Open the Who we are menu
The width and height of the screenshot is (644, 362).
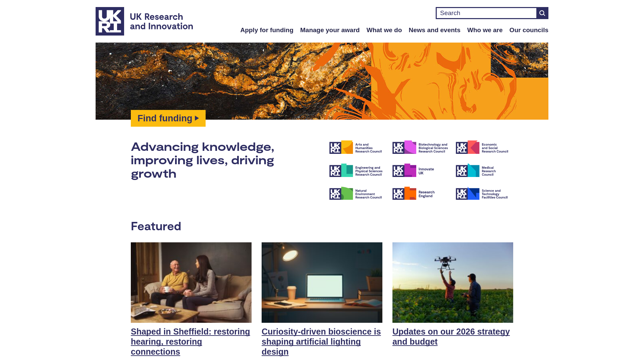pos(485,30)
